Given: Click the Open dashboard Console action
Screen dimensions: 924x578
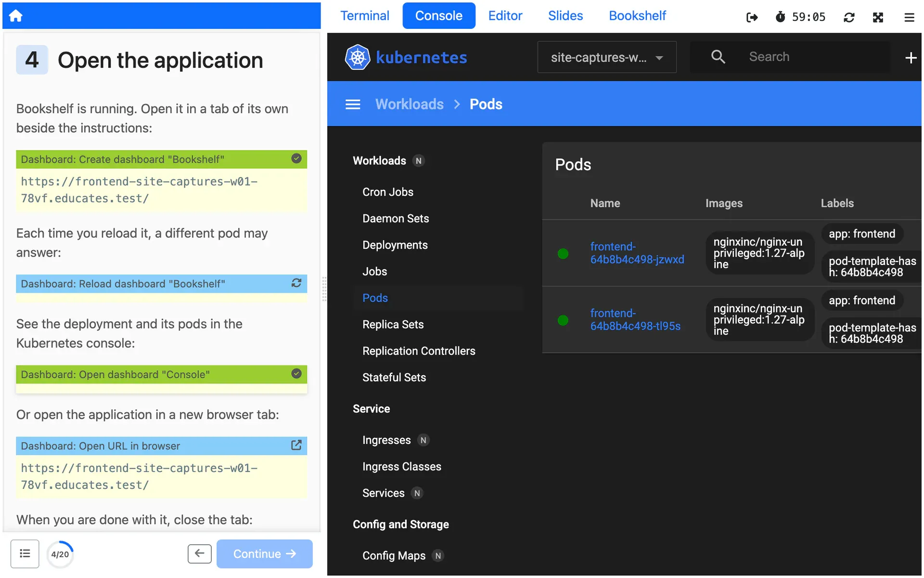Looking at the screenshot, I should tap(161, 374).
